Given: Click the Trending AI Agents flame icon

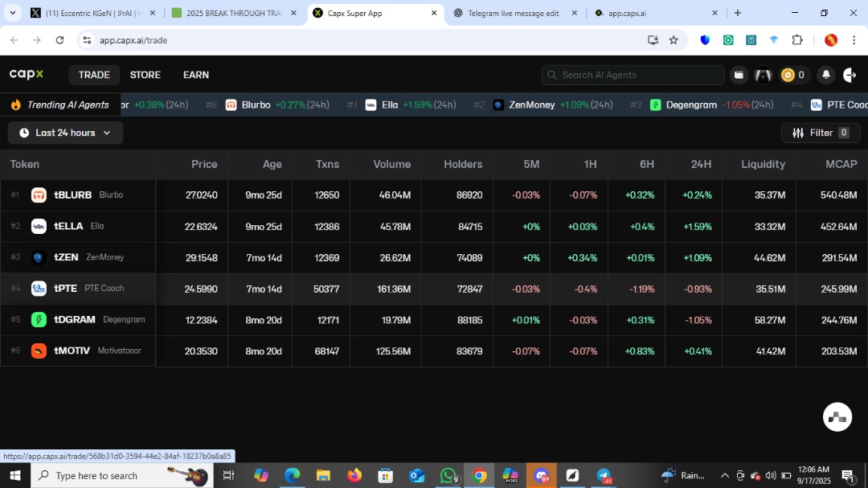Looking at the screenshot, I should (x=16, y=105).
